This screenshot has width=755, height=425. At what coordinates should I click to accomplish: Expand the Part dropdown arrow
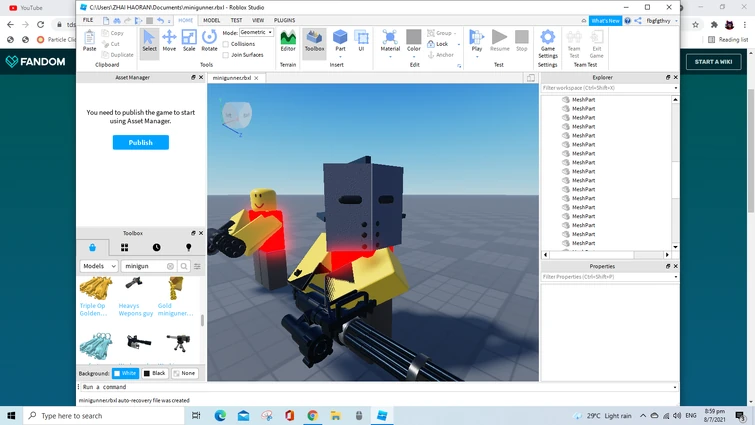(x=340, y=56)
